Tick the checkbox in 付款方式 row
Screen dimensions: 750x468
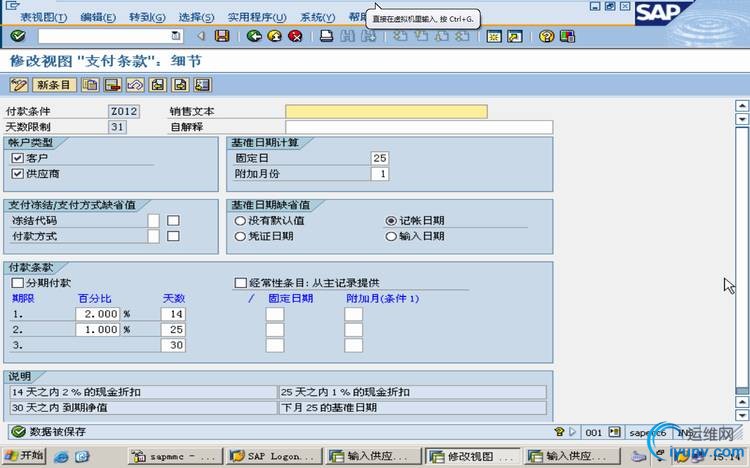pos(173,236)
